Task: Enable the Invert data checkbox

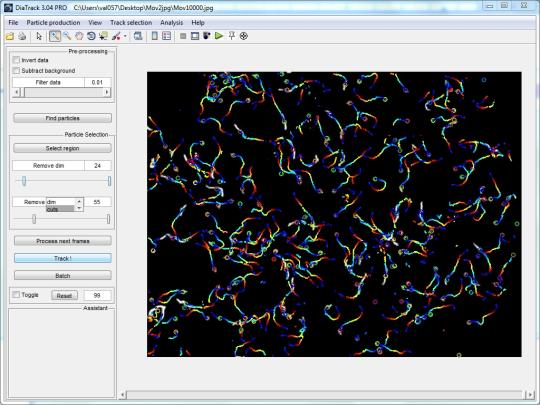Action: pos(16,60)
